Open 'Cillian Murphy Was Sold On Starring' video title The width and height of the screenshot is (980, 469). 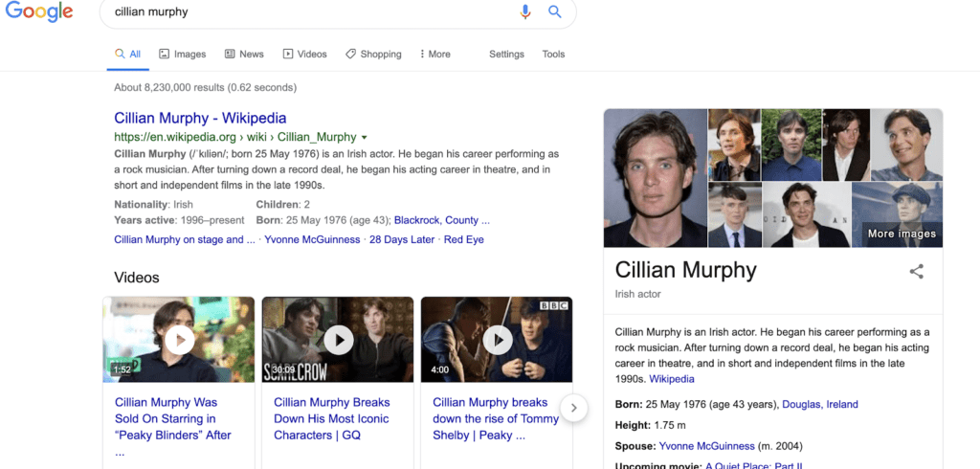pos(173,427)
